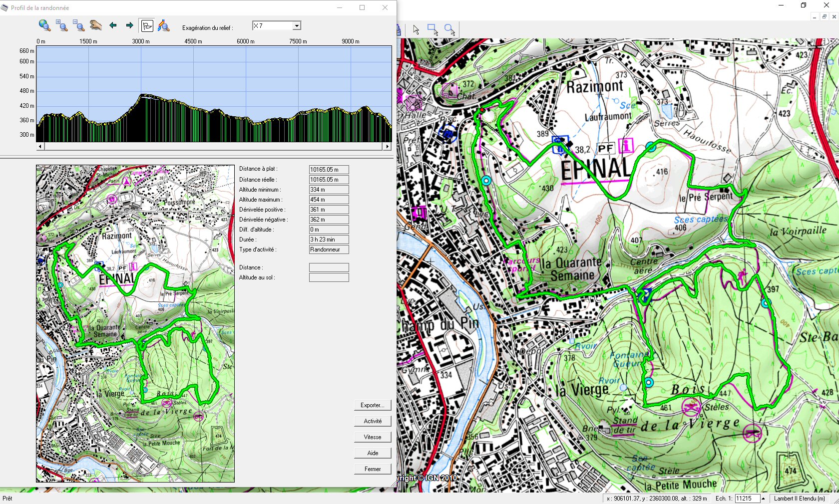
Task: Click the profile scrollbar left arrow
Action: coord(40,147)
